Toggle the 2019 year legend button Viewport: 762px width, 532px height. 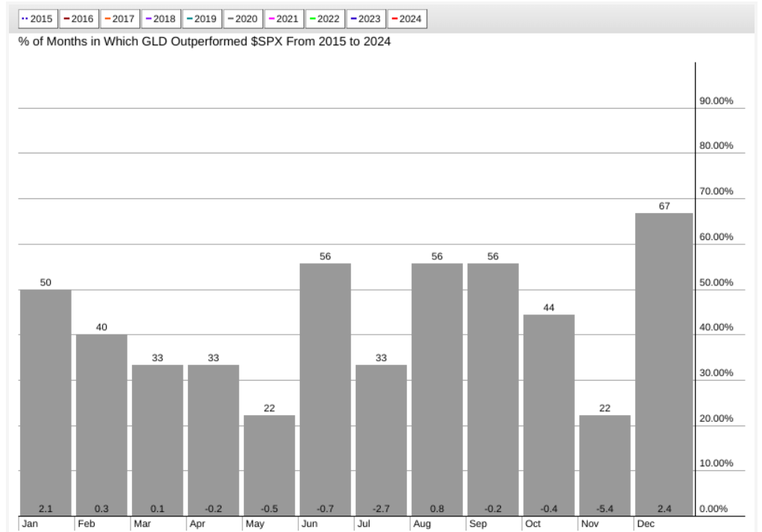tap(201, 19)
